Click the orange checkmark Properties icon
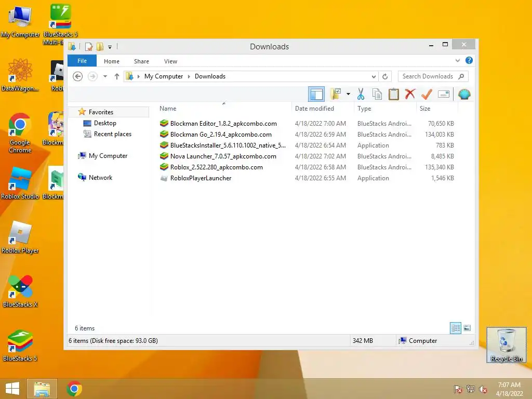Screen dimensions: 532x399 pyautogui.click(x=427, y=94)
